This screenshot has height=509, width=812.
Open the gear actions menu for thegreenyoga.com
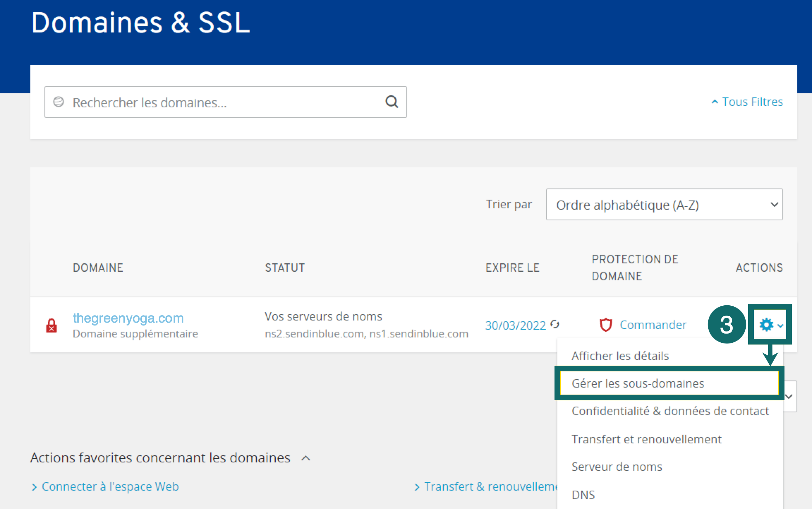point(770,325)
